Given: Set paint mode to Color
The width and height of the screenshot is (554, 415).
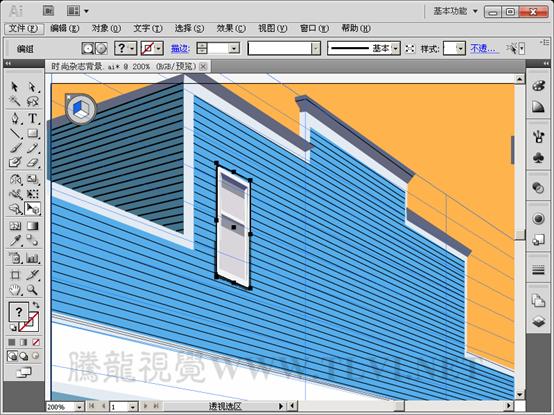Looking at the screenshot, I should pyautogui.click(x=12, y=342).
